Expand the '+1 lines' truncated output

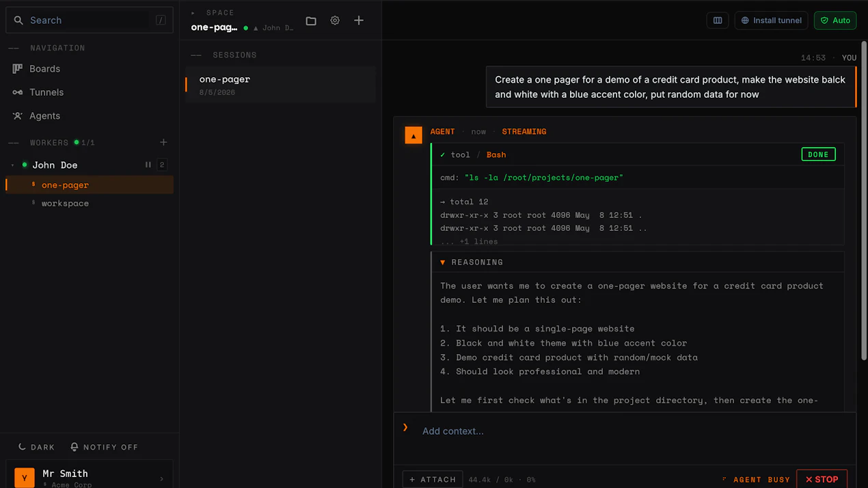click(469, 241)
